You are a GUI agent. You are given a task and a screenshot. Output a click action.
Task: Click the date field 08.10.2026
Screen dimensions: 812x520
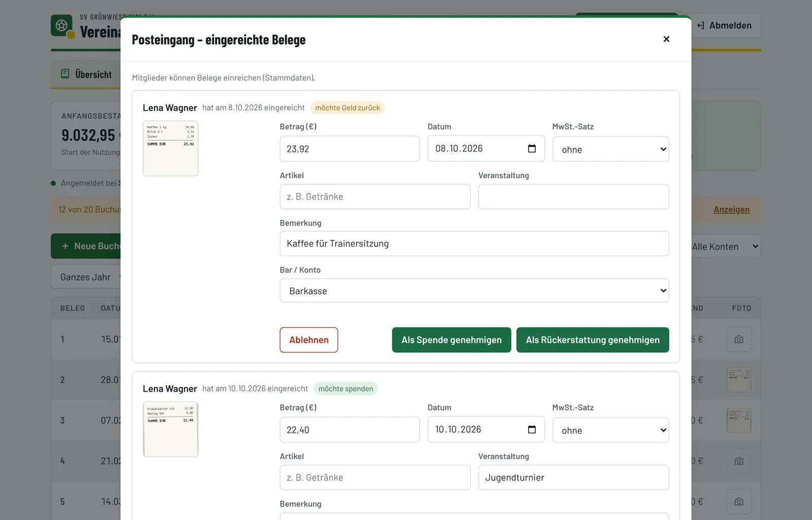[x=486, y=149]
